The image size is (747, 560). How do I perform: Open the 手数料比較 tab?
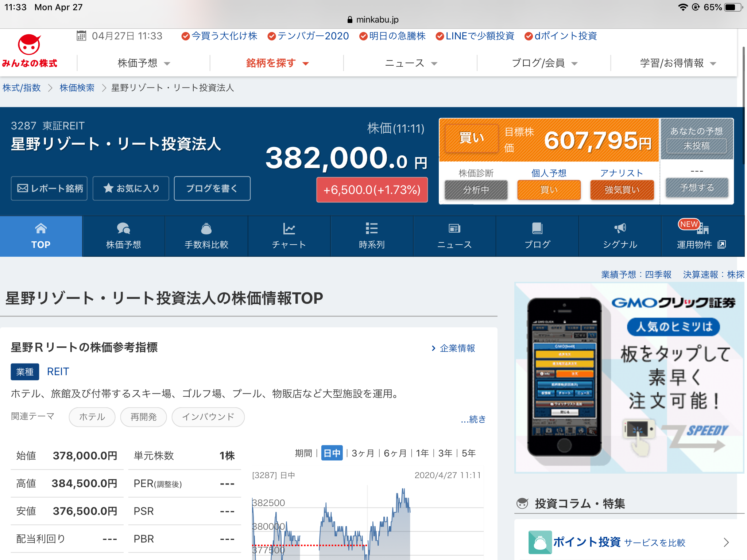206,236
